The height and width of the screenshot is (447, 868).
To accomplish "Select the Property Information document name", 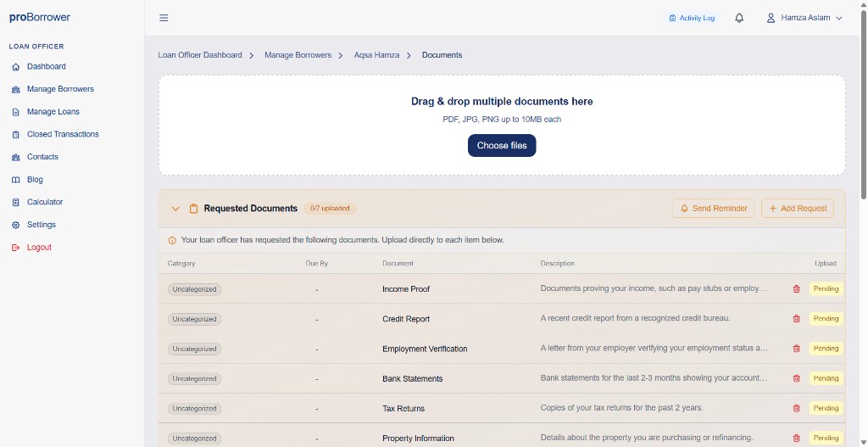I will 418,439.
